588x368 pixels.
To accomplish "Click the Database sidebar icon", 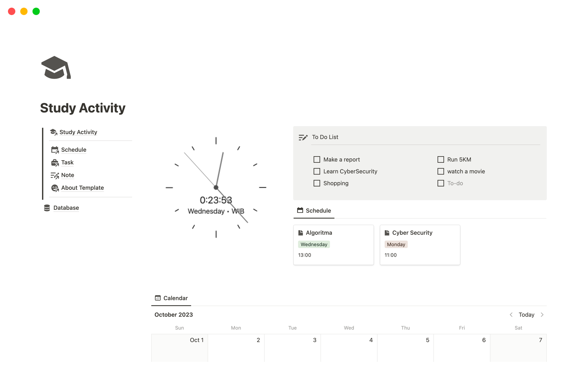I will point(47,208).
